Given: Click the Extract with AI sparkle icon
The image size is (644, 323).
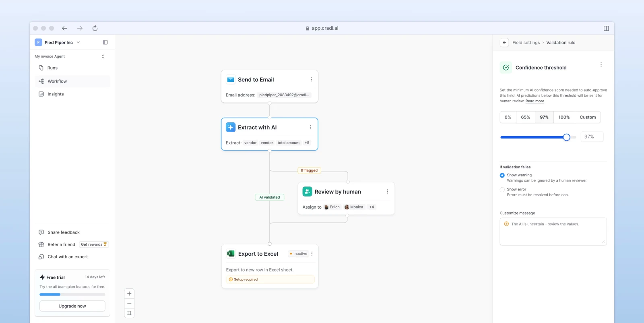Looking at the screenshot, I should pos(231,127).
